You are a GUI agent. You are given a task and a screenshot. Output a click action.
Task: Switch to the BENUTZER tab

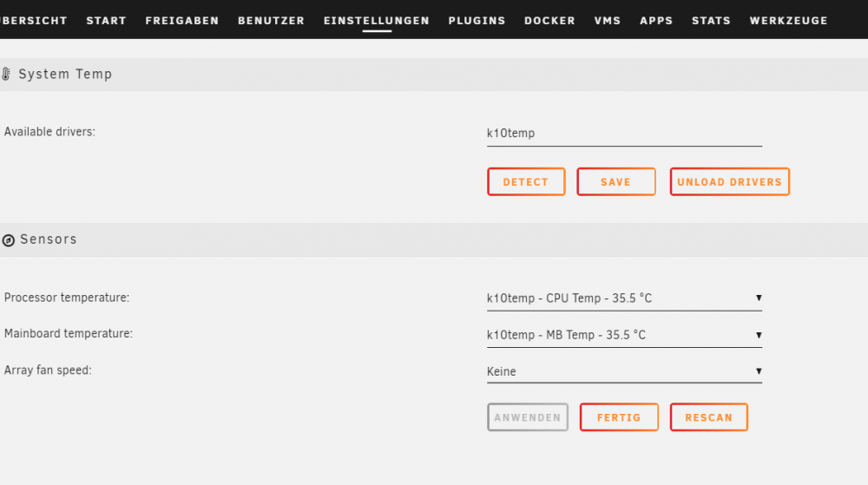271,21
